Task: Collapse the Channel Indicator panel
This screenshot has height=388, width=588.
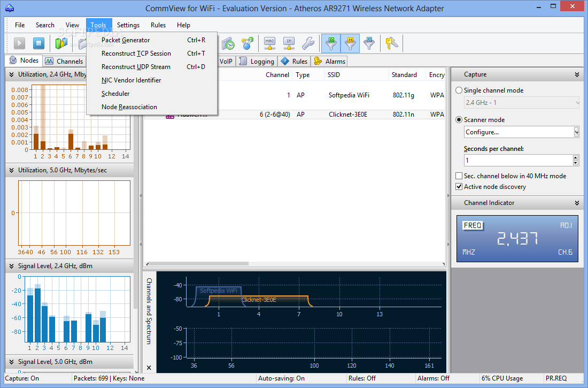Action: (x=577, y=203)
